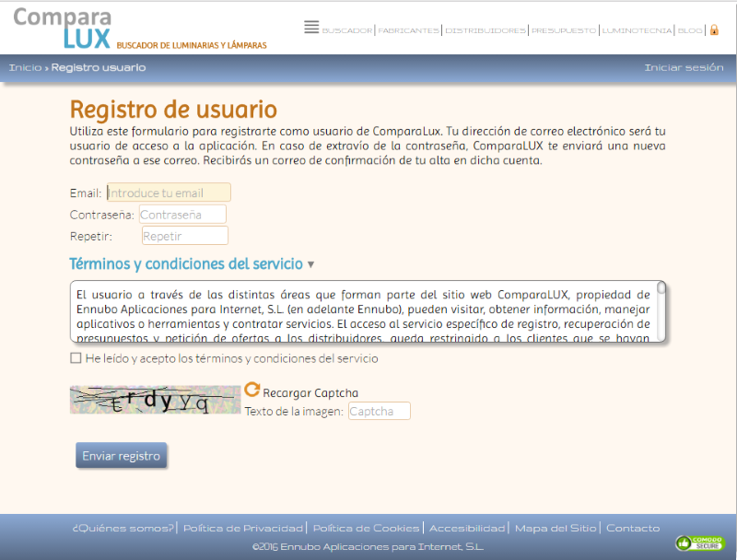Open the Luminotecnia menu item
Viewport: 737px width, 560px height.
[x=637, y=30]
